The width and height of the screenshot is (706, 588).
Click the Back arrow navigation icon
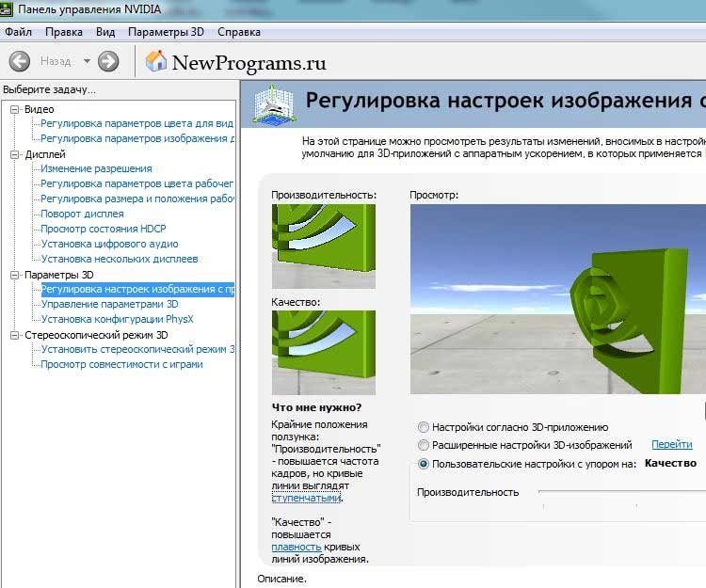20,61
